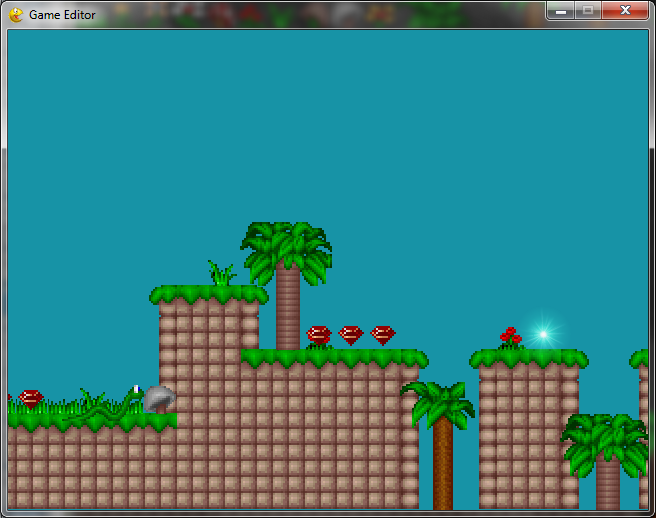
Task: Click the red flower bush
Action: (511, 338)
